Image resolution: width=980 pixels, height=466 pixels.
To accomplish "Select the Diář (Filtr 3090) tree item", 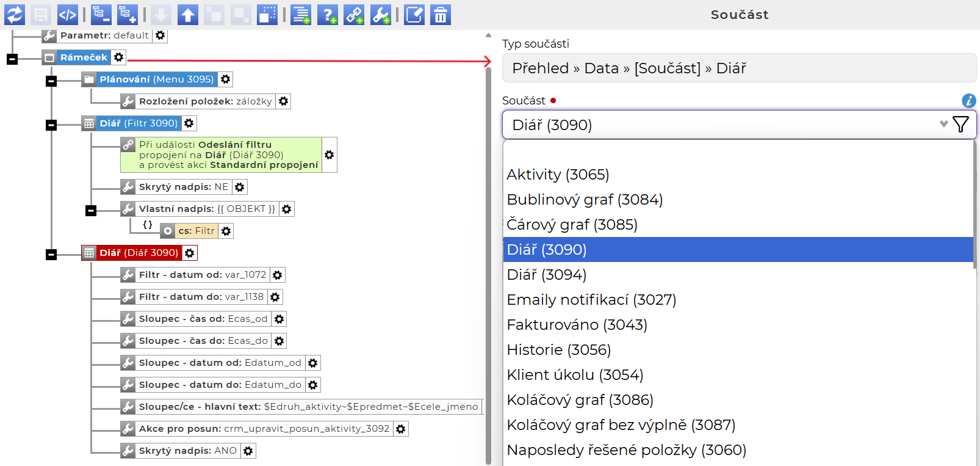I will tap(139, 123).
